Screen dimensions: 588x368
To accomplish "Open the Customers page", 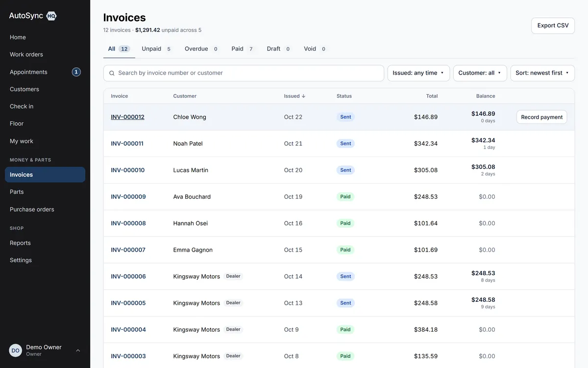I will pyautogui.click(x=45, y=89).
